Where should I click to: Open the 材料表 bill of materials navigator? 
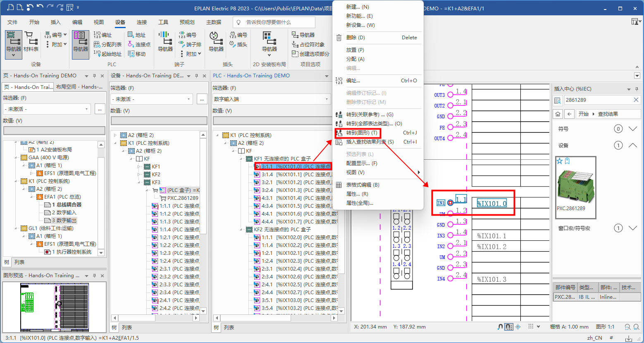pyautogui.click(x=31, y=41)
